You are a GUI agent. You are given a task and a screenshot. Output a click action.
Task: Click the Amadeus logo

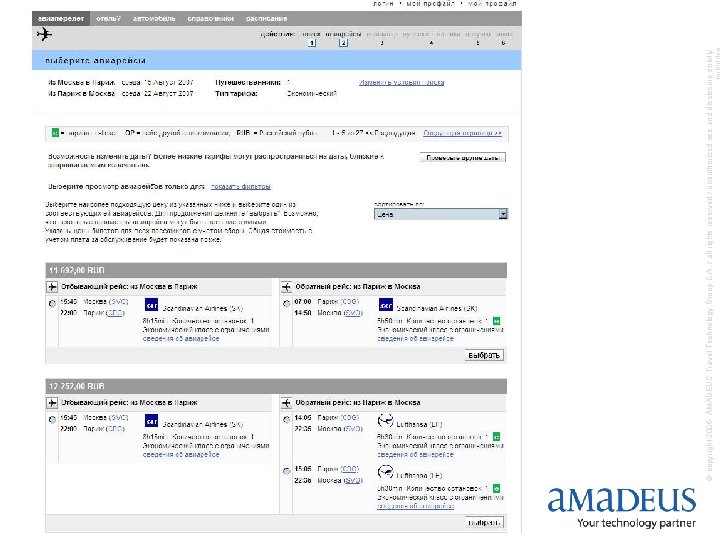(622, 508)
